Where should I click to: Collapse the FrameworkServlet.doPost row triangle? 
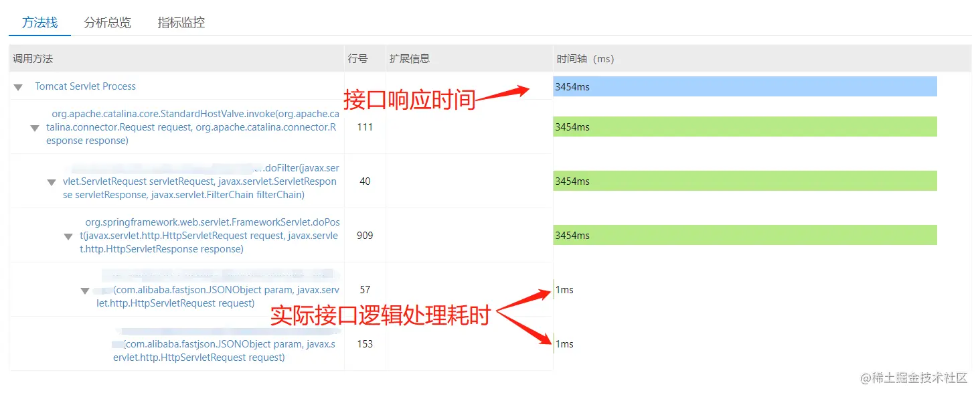click(x=68, y=236)
